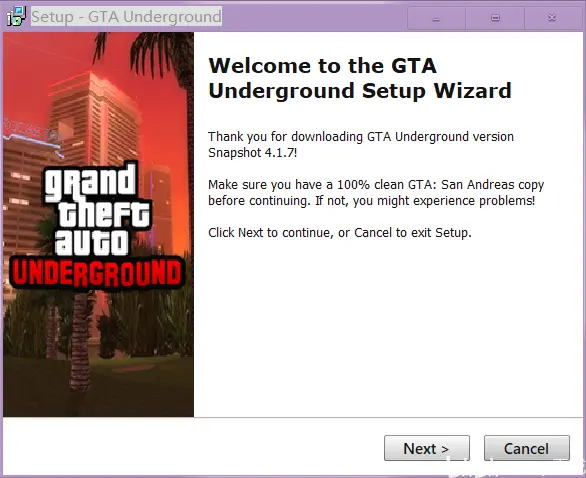
Task: Click the 'Click Next to continue' instruction line
Action: point(340,232)
